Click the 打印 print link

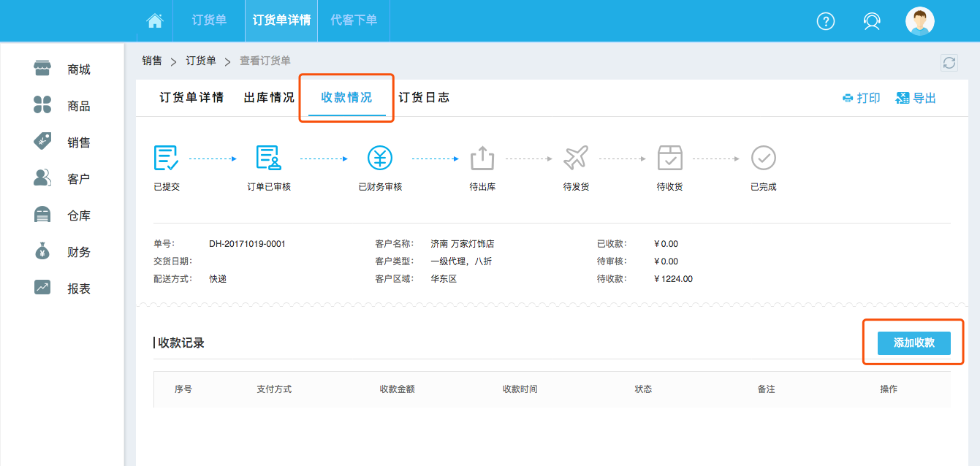[862, 99]
